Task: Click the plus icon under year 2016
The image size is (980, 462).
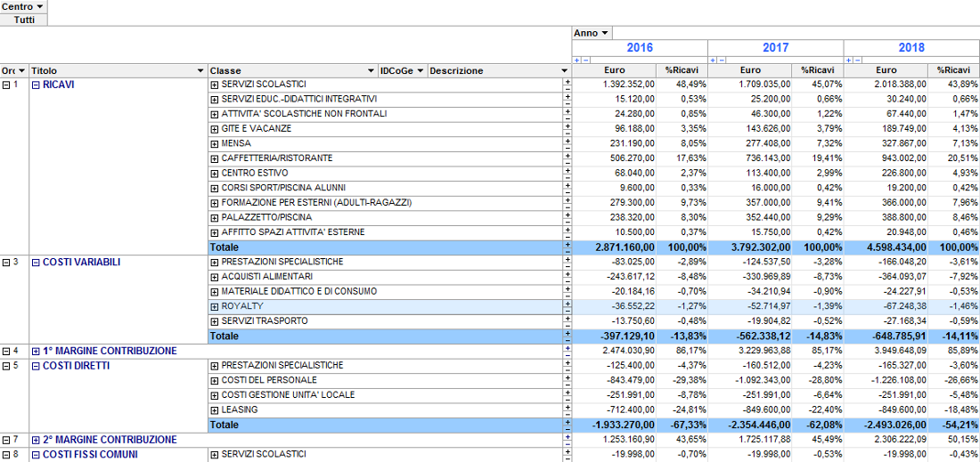Action: [577, 60]
